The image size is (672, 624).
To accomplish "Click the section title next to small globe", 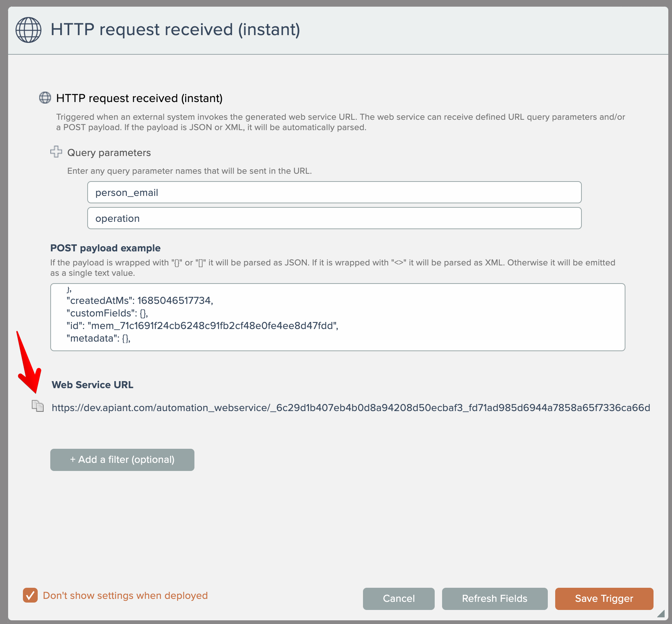I will pos(139,98).
